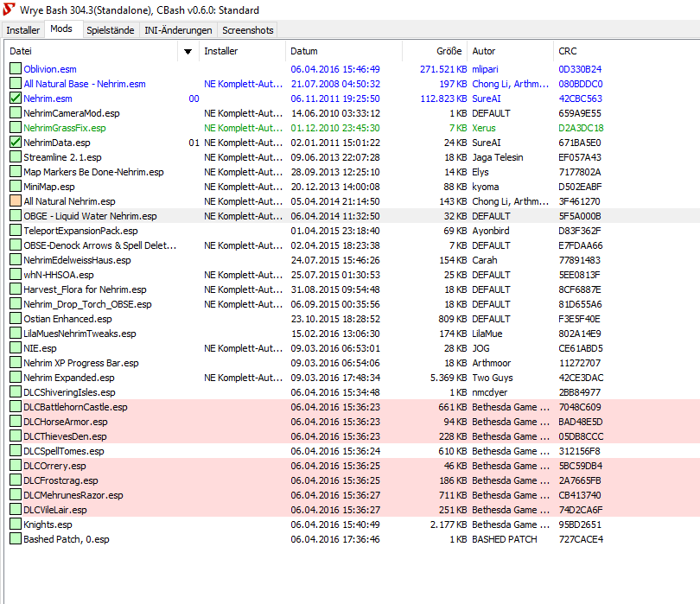Go to the INI-Änderungen tab
Viewport: 700px width, 604px height.
point(177,30)
